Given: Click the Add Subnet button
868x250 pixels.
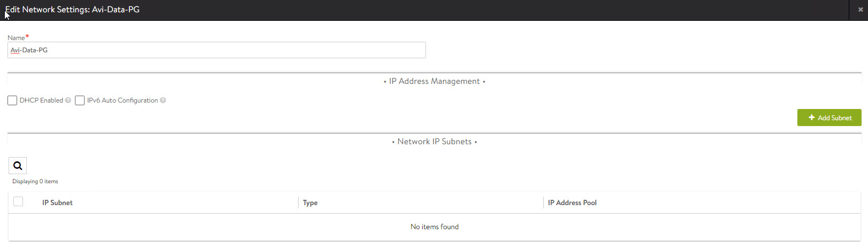Looking at the screenshot, I should click(829, 118).
